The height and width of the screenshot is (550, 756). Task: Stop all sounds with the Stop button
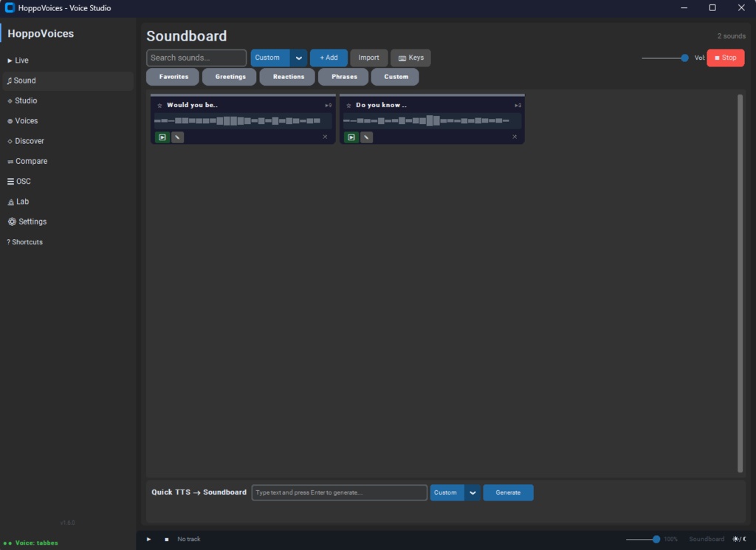(x=726, y=58)
